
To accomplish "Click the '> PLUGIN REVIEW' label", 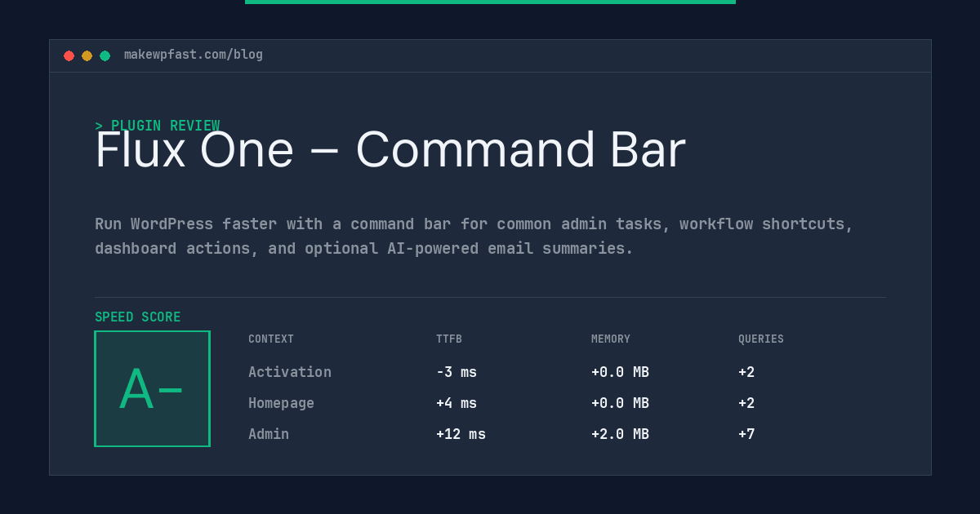I will click(157, 125).
